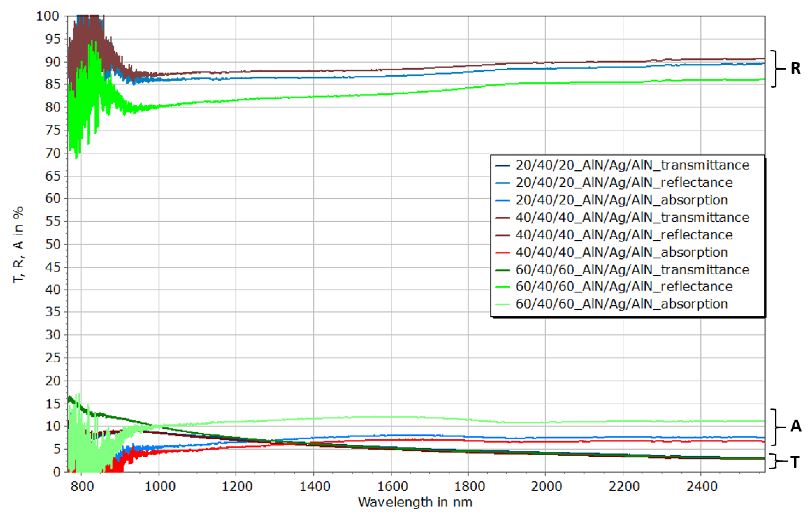The height and width of the screenshot is (518, 812).
Task: Click the 0 tick label on y-axis
Action: [x=57, y=472]
